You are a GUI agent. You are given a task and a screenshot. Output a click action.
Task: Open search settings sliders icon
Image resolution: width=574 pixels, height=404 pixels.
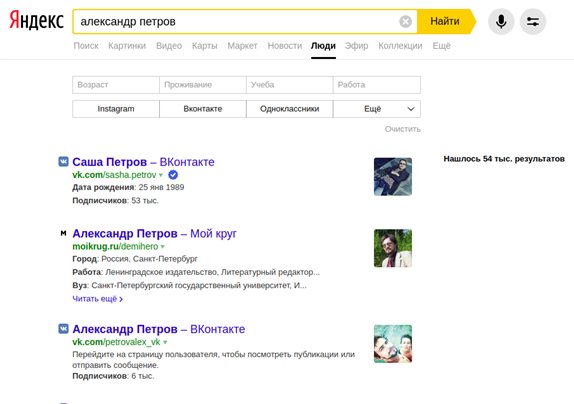point(533,22)
